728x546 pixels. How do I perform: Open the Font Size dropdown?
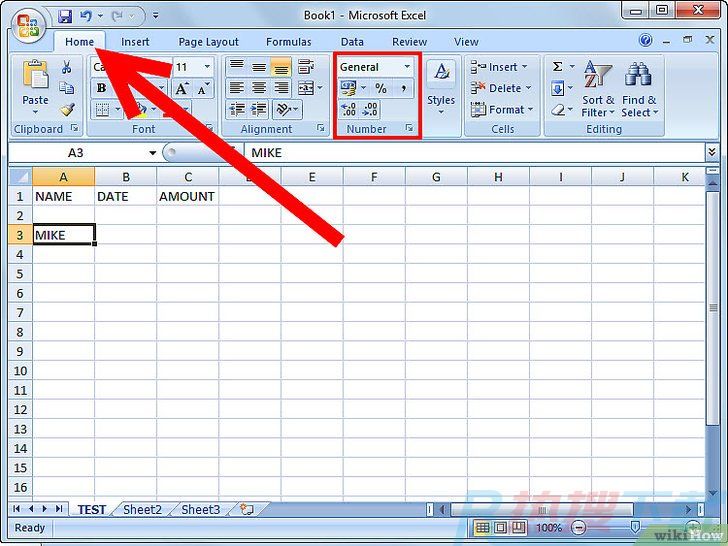(x=207, y=67)
